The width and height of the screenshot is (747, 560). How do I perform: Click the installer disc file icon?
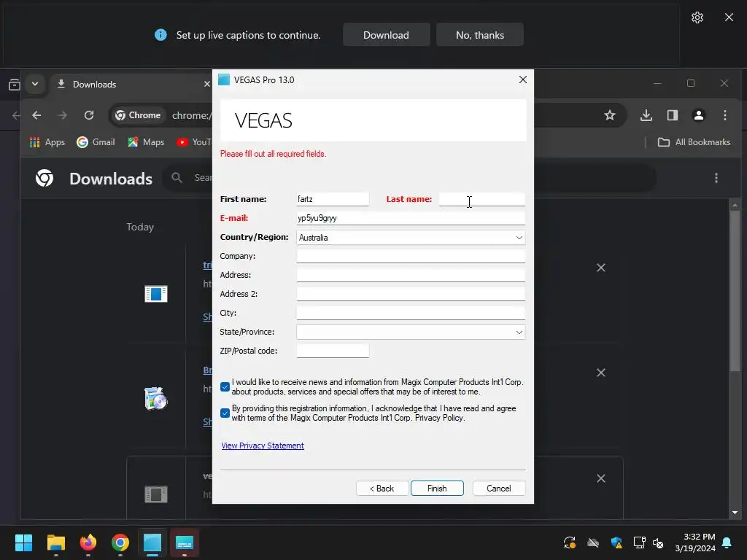[156, 399]
